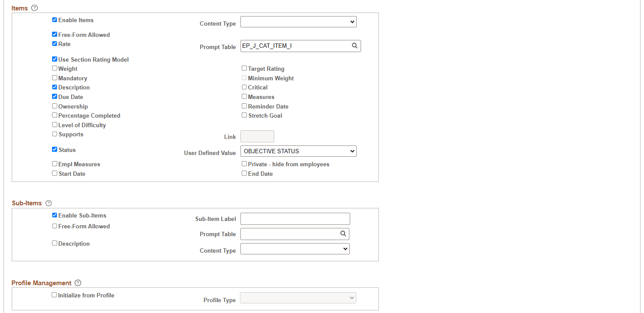Screen dimensions: 644x313
Task: Uncheck Enable Items
Action: coord(54,19)
